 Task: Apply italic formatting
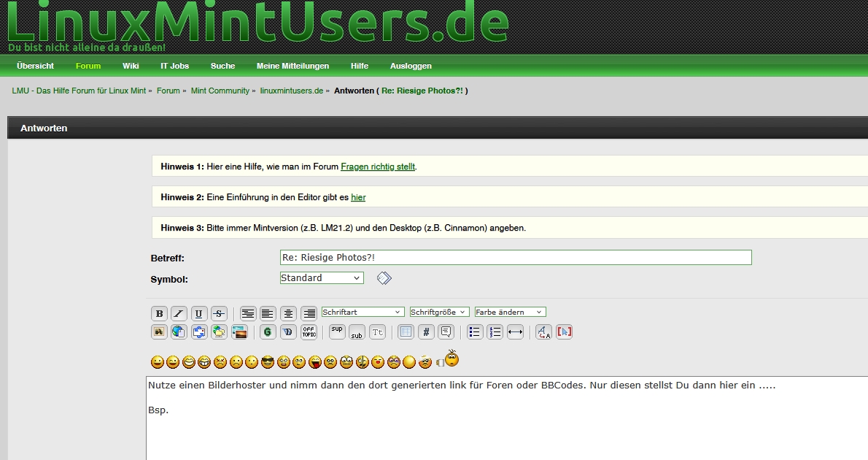(x=178, y=313)
